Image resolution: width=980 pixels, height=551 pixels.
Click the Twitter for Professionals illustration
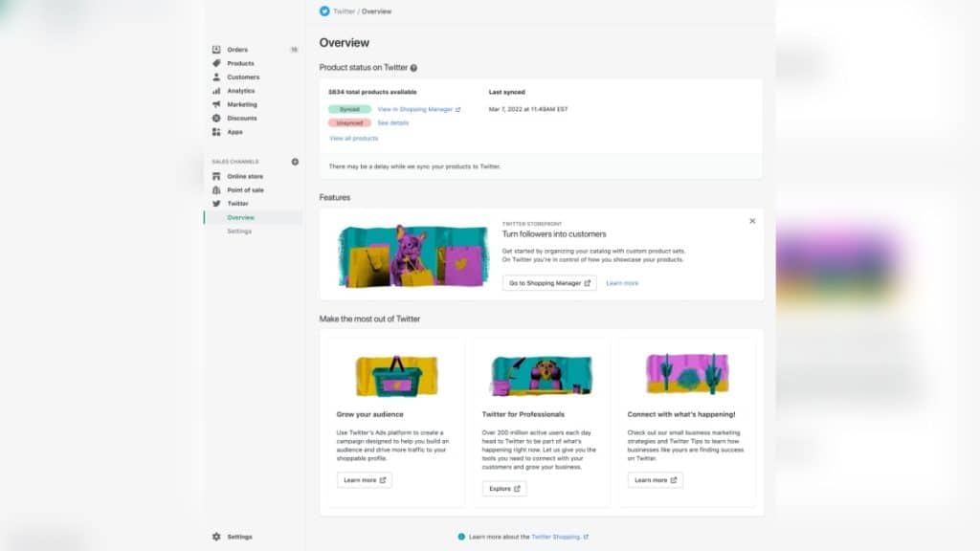click(542, 376)
